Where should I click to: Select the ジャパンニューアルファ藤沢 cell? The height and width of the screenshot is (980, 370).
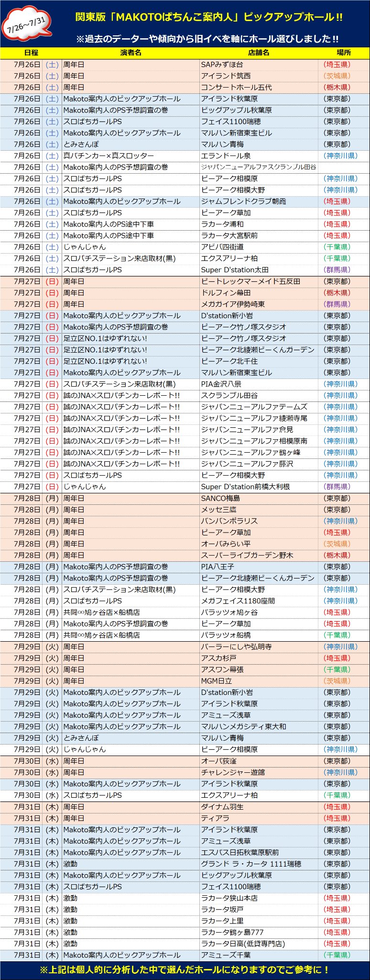(259, 464)
